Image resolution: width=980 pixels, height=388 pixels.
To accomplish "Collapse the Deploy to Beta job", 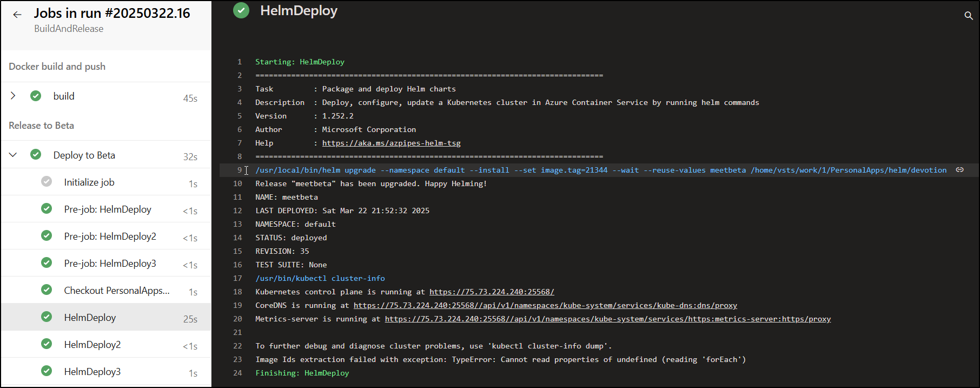I will click(x=13, y=155).
